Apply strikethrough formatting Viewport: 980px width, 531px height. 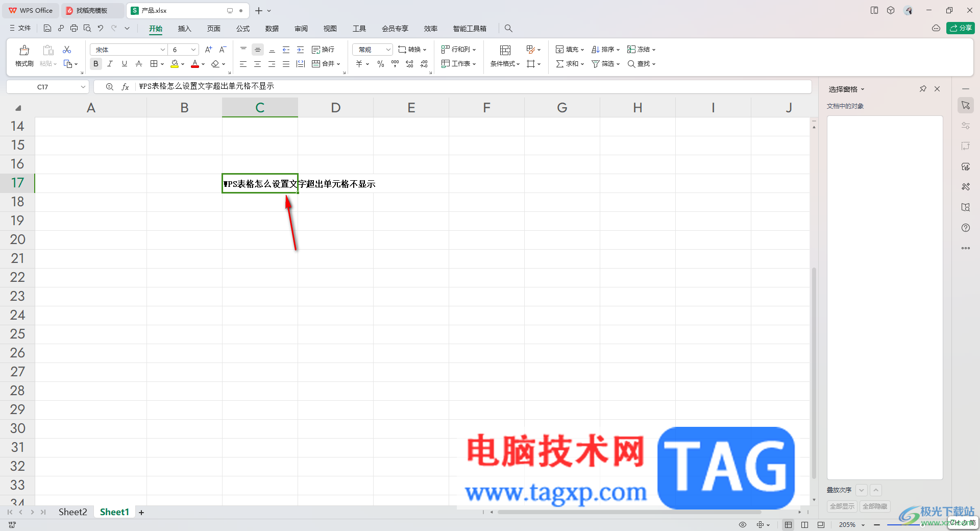tap(138, 64)
